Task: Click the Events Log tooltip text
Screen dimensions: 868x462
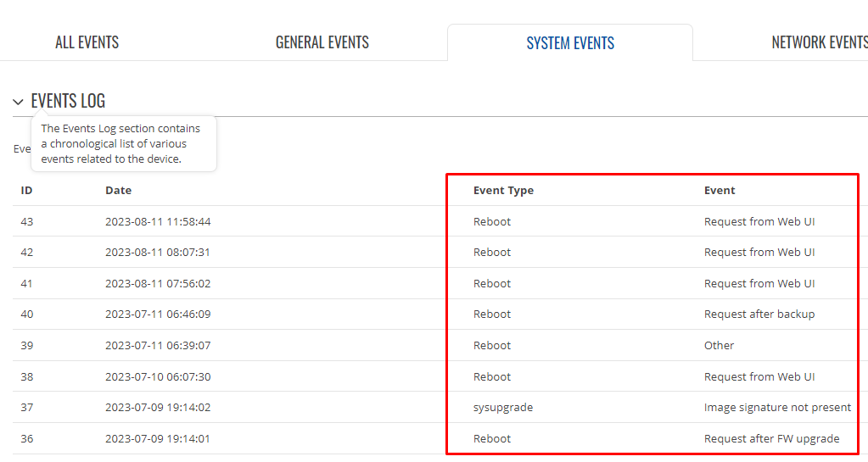Action: 120,144
